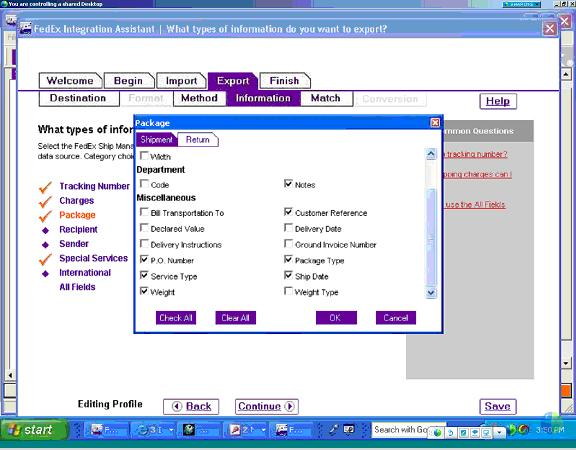
Task: Check Bill Transportation To option
Action: coord(145,212)
